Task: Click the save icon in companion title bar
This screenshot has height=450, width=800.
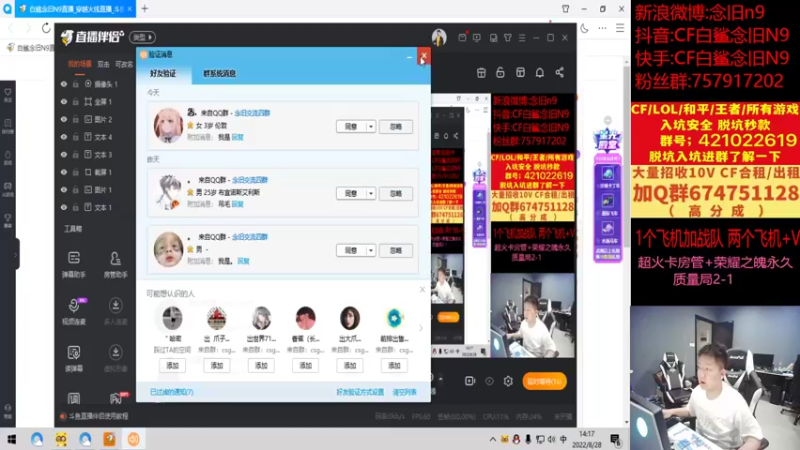Action: tap(493, 38)
